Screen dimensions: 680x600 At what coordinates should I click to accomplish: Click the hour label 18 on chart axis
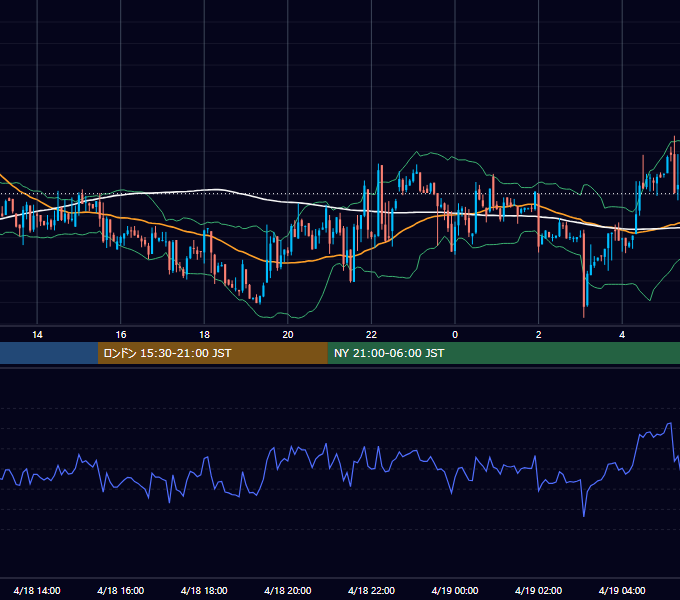(x=204, y=335)
